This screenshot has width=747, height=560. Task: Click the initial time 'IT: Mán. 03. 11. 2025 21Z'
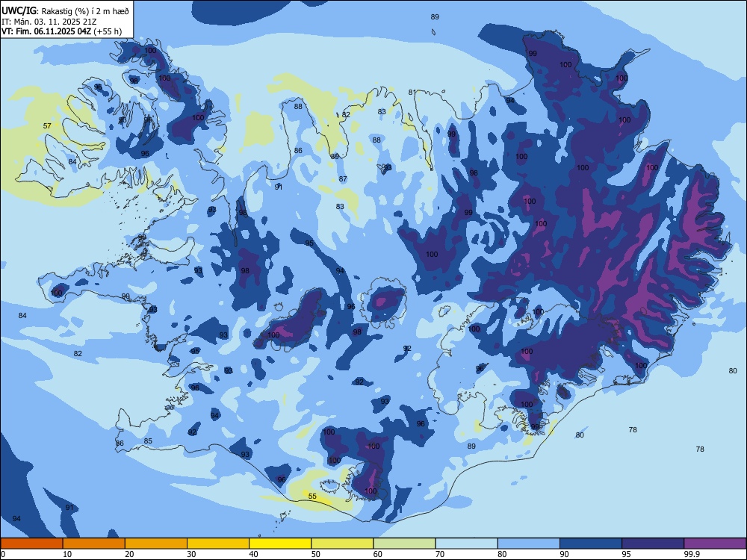point(48,22)
